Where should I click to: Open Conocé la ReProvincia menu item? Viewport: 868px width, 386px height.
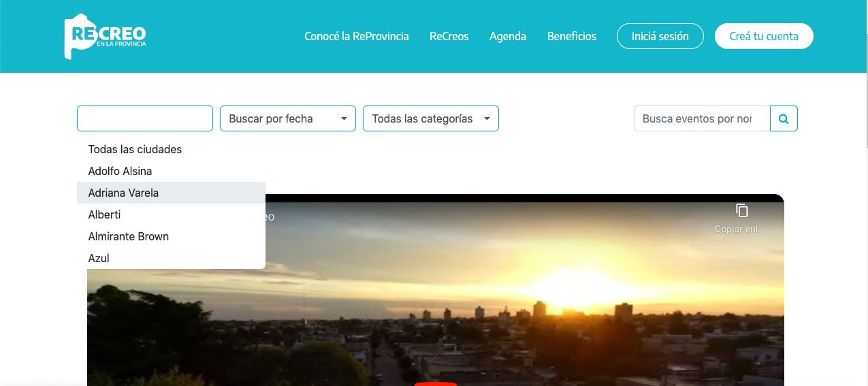[x=356, y=37]
